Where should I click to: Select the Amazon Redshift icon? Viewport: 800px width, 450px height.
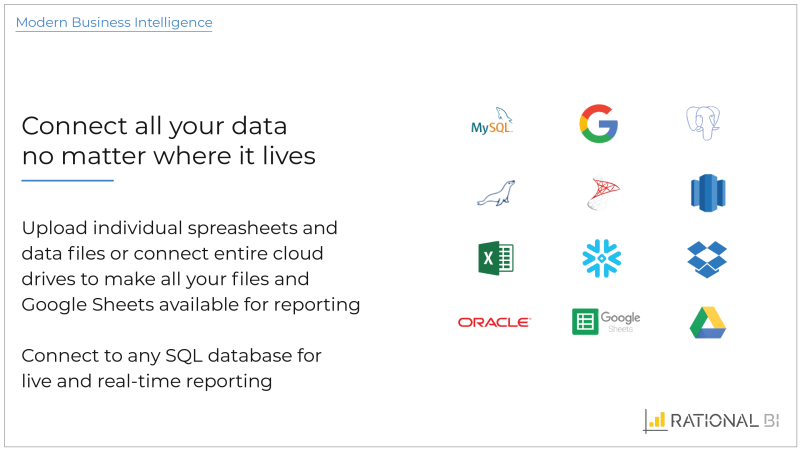(x=708, y=193)
